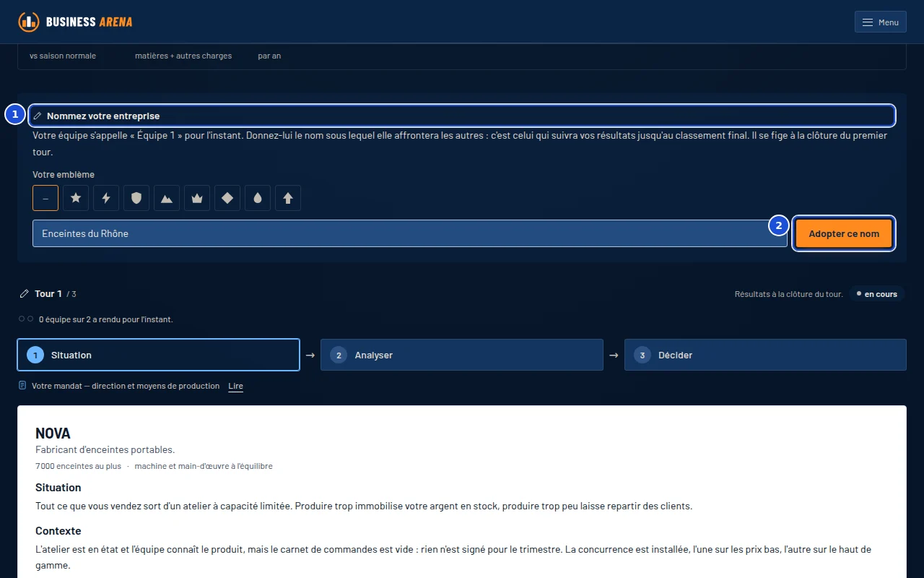Click the Business Arena logo

75,22
